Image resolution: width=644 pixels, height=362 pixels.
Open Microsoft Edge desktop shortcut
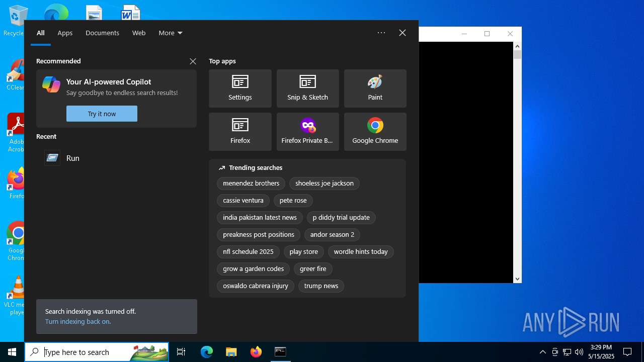(x=56, y=12)
